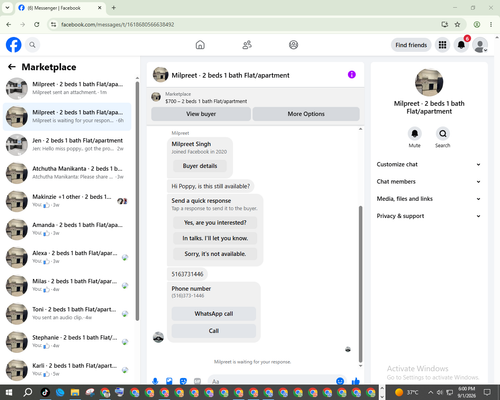Click the address bar URL
The image size is (500, 400).
point(117,25)
